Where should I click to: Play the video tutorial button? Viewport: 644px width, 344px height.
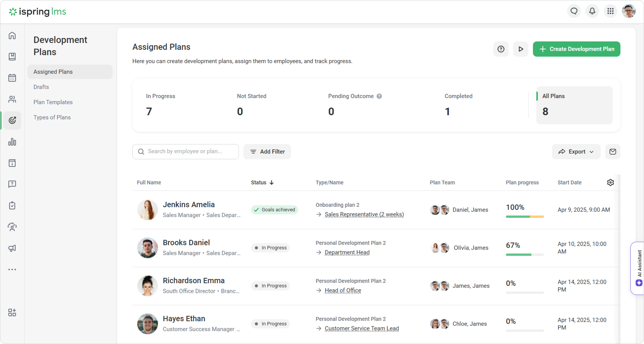[x=521, y=49]
